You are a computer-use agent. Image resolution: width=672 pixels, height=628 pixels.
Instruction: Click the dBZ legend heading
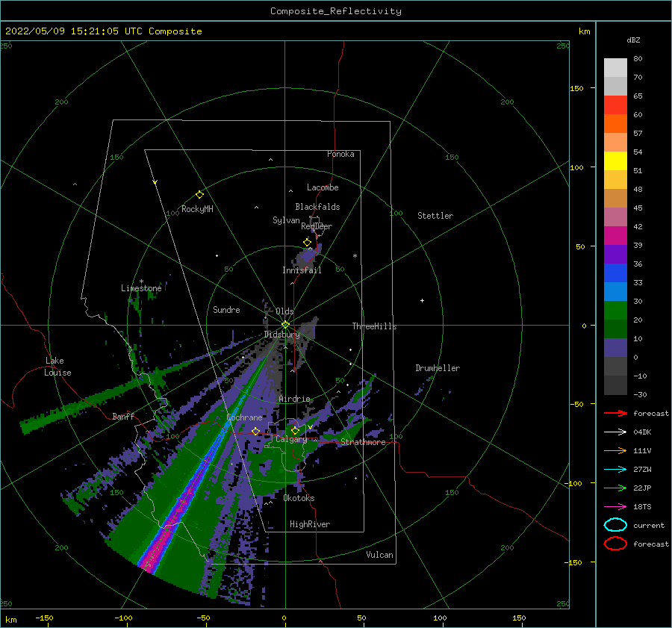[x=633, y=40]
